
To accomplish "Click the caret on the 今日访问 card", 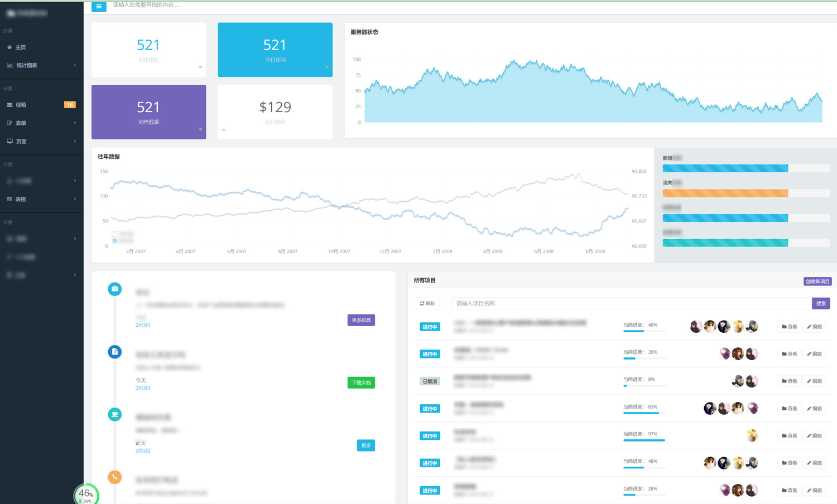I will (327, 67).
